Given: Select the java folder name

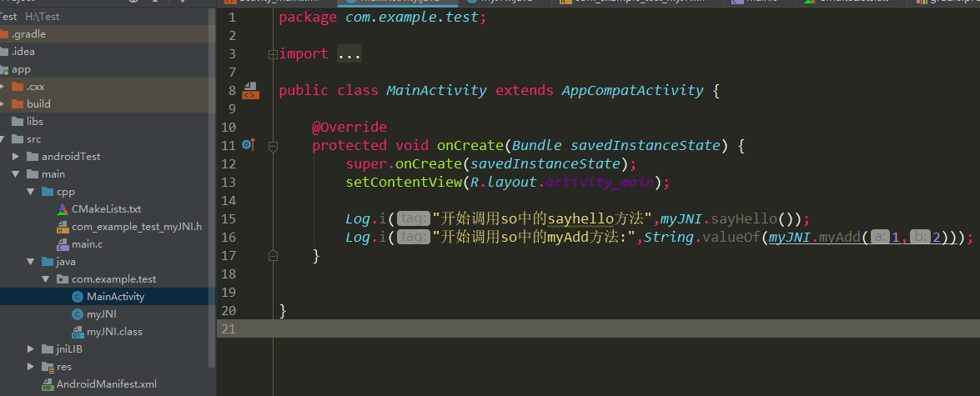Looking at the screenshot, I should (66, 262).
